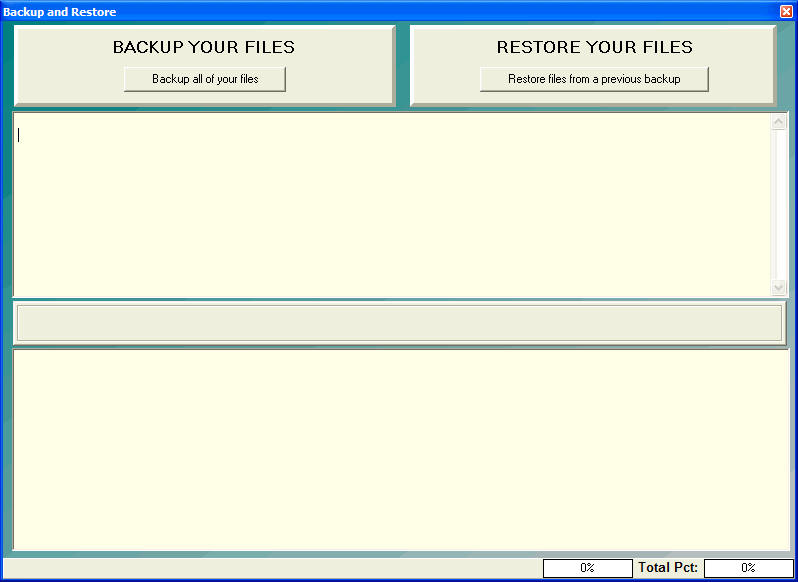The image size is (798, 582).
Task: Click the Total Pct: label
Action: point(668,568)
